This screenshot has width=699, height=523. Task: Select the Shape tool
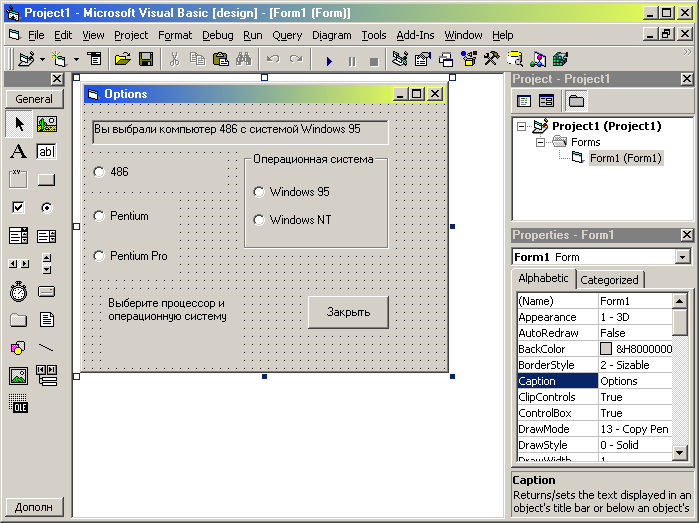click(18, 348)
